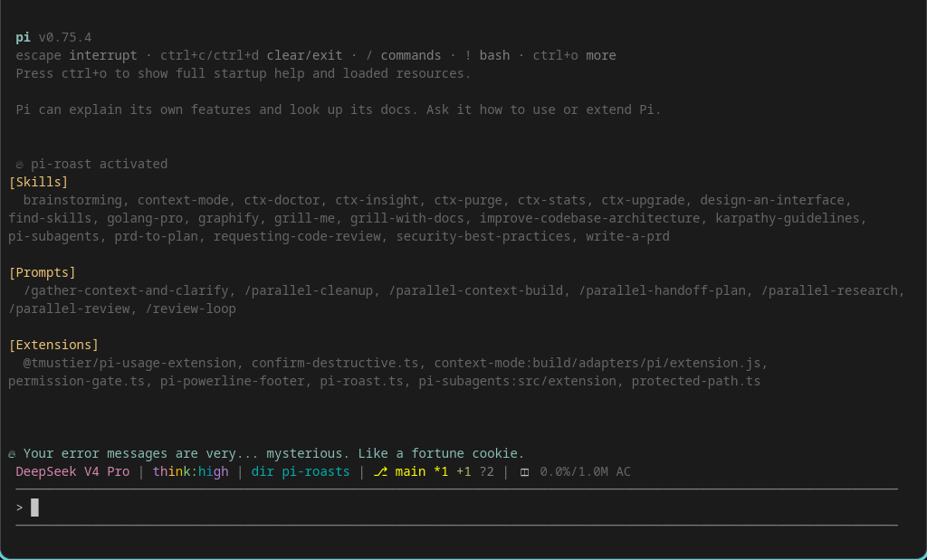
Task: Click the 'ctrl+o more' hint
Action: pos(574,55)
